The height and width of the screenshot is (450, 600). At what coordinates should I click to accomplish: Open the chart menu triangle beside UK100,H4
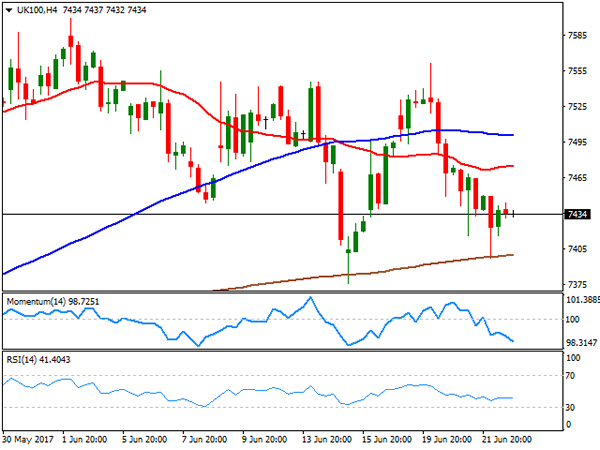(9, 10)
